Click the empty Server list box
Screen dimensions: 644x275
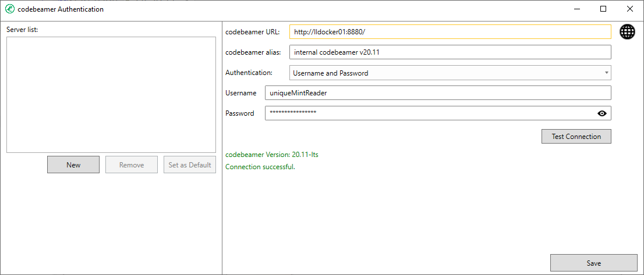click(x=111, y=95)
